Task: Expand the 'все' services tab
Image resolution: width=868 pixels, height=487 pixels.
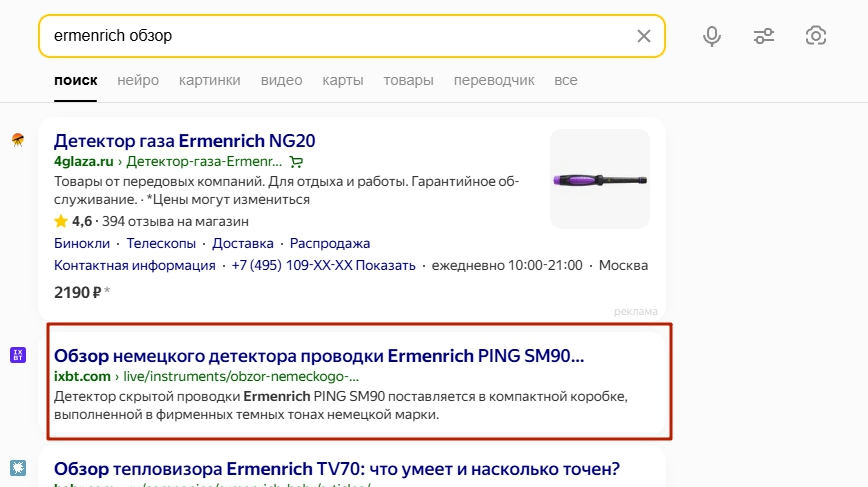Action: click(566, 80)
